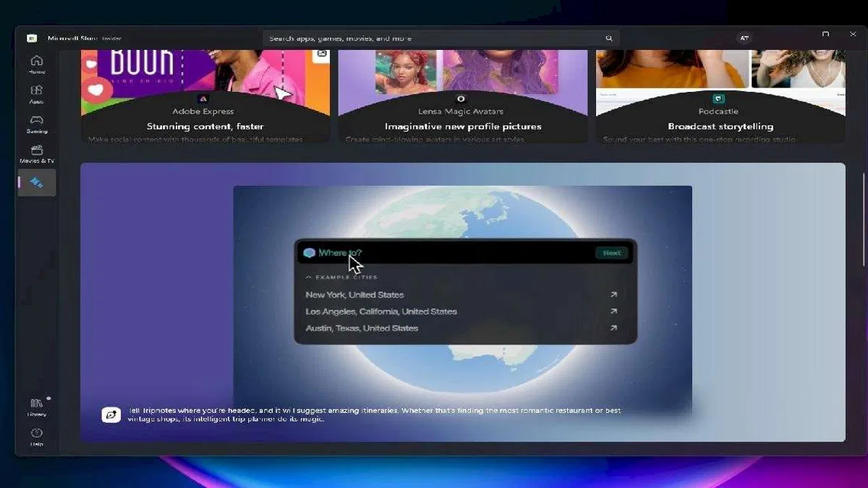Screen dimensions: 868x488
Task: Click the Next button in trip planner
Action: pyautogui.click(x=612, y=253)
